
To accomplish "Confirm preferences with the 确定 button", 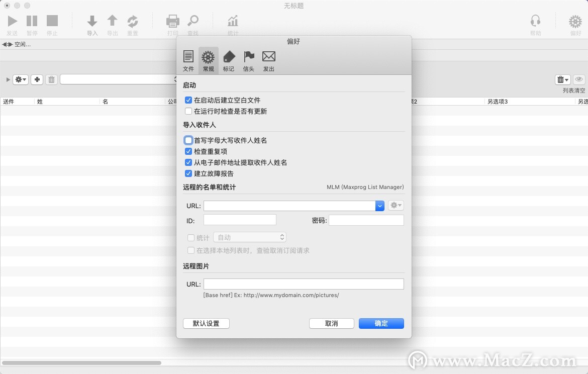I will point(381,323).
